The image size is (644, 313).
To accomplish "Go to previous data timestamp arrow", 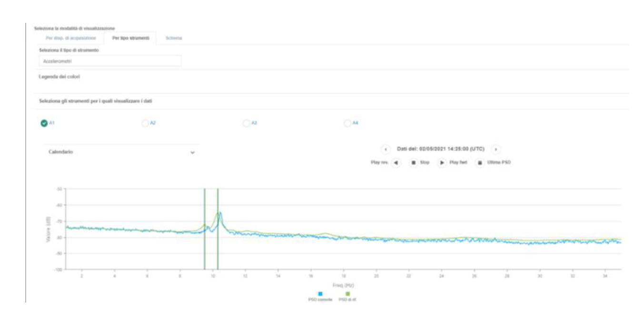I will (x=386, y=149).
